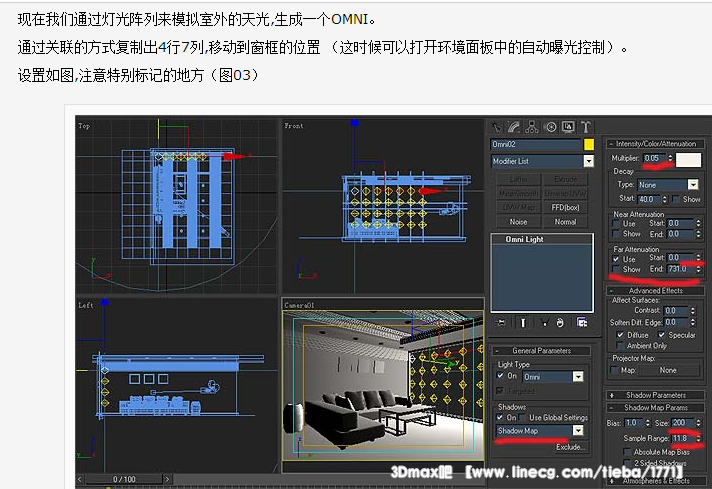Open Configure Modifier Sets icon
Viewport: 712px width, 489px height.
point(582,323)
